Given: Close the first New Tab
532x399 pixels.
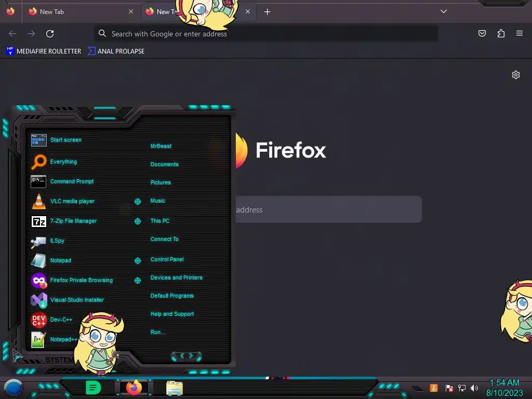Looking at the screenshot, I should 131,11.
